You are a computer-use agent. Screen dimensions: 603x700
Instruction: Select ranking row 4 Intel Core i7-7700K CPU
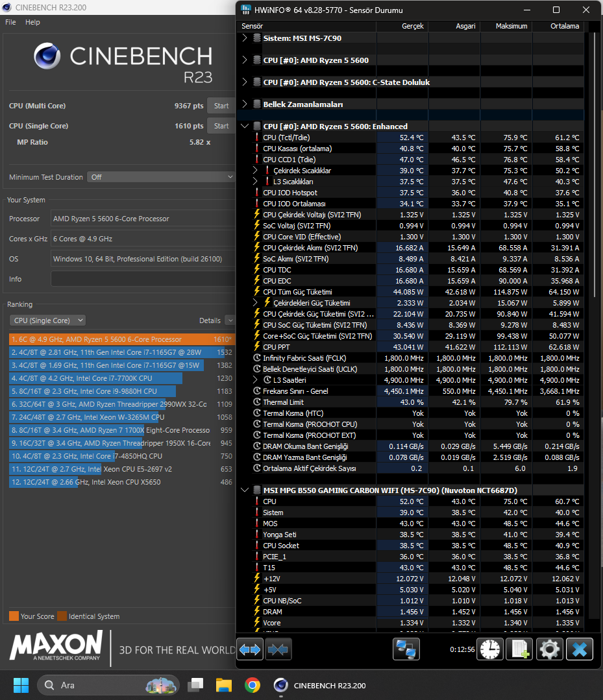pos(121,378)
